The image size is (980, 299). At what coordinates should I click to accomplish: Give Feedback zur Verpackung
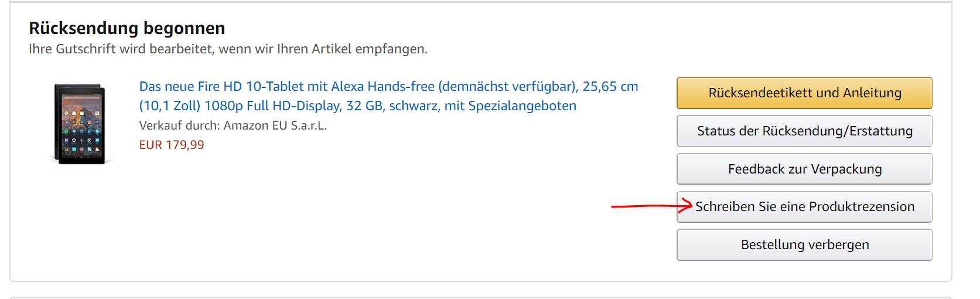(804, 169)
